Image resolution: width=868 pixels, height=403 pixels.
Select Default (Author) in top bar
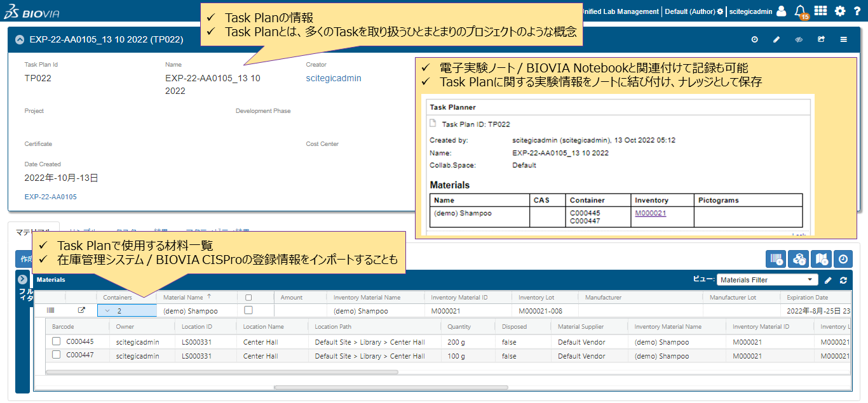point(690,11)
